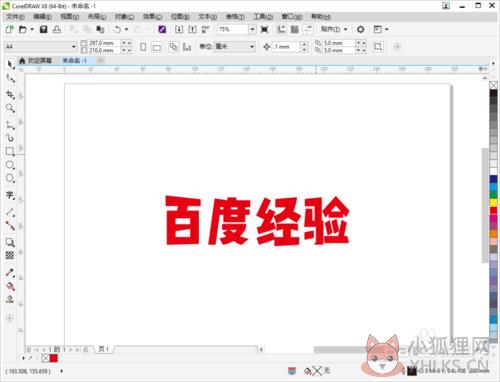
Task: Click the property bar Quick Customize plus
Action: click(x=397, y=47)
